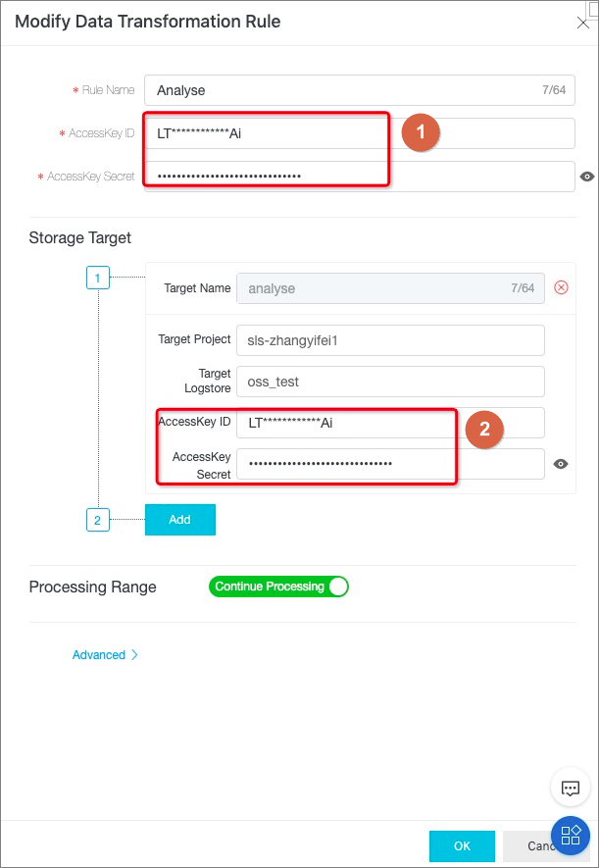Viewport: 599px width, 868px height.
Task: Remove the analyse storage target
Action: [x=561, y=287]
